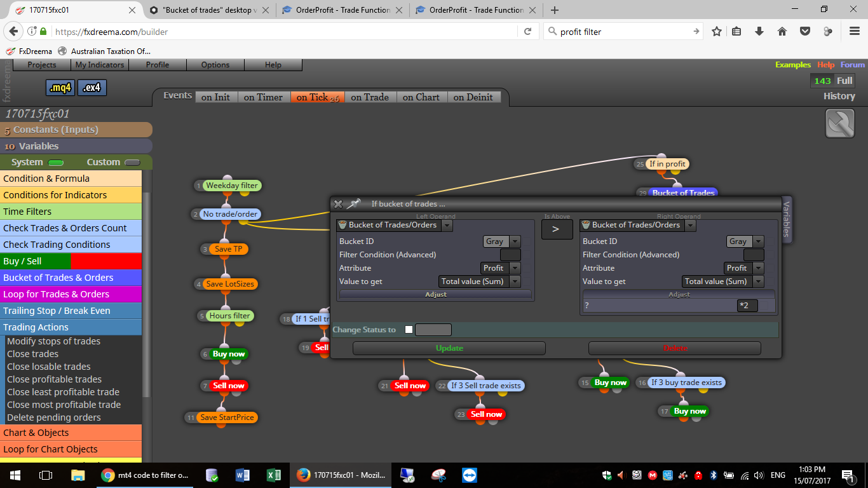Open the left operand type dropdown
This screenshot has height=488, width=868.
pos(447,225)
